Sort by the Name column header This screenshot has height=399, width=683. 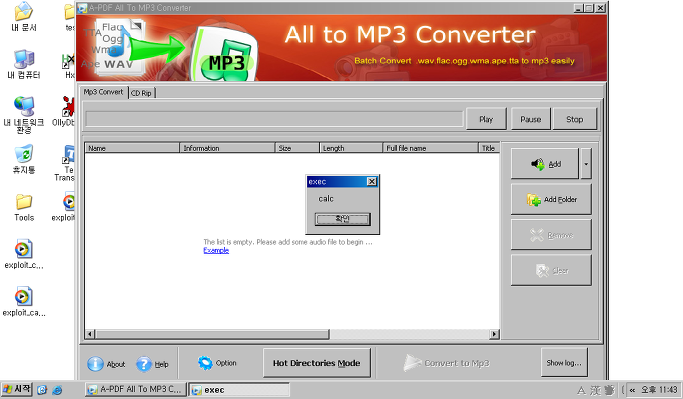coord(132,148)
